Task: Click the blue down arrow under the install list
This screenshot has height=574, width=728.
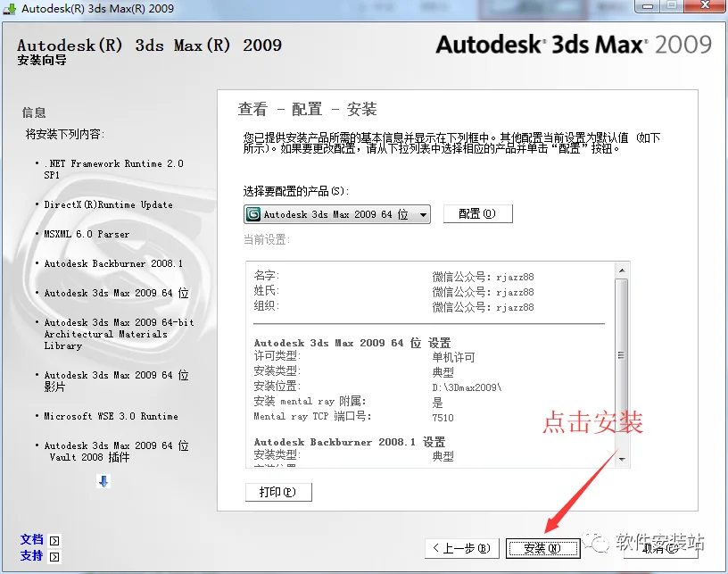Action: (103, 481)
